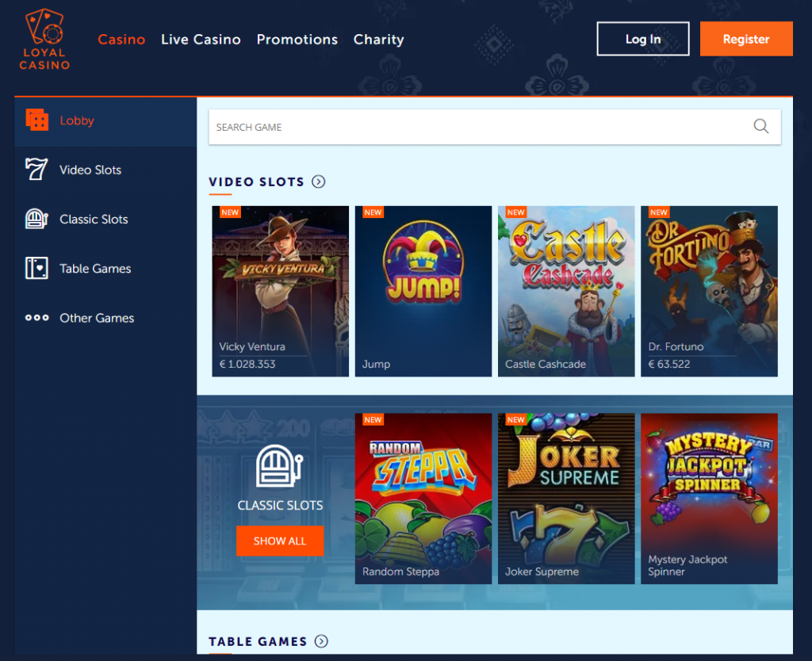Open the Live Casino nav tab

click(x=201, y=40)
